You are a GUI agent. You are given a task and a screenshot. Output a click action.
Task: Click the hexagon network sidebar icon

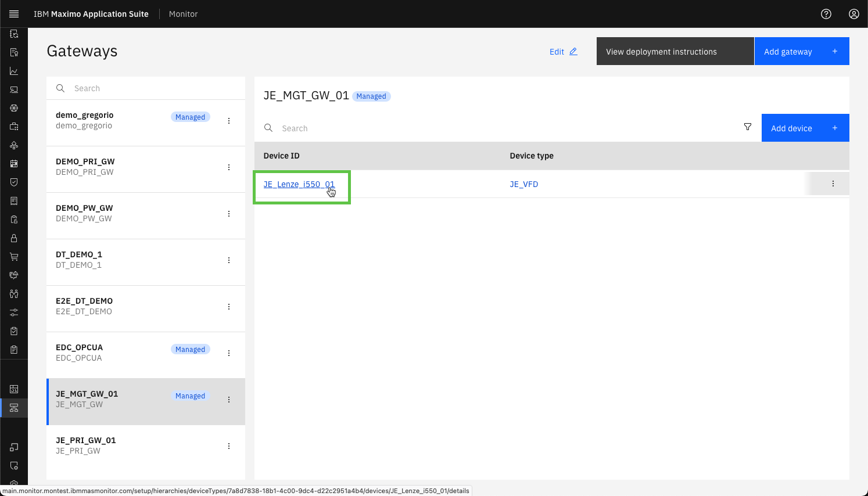pyautogui.click(x=14, y=108)
